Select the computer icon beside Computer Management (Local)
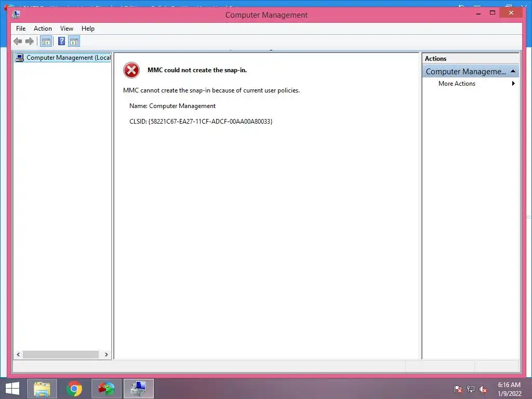This screenshot has width=532, height=399. tap(20, 58)
